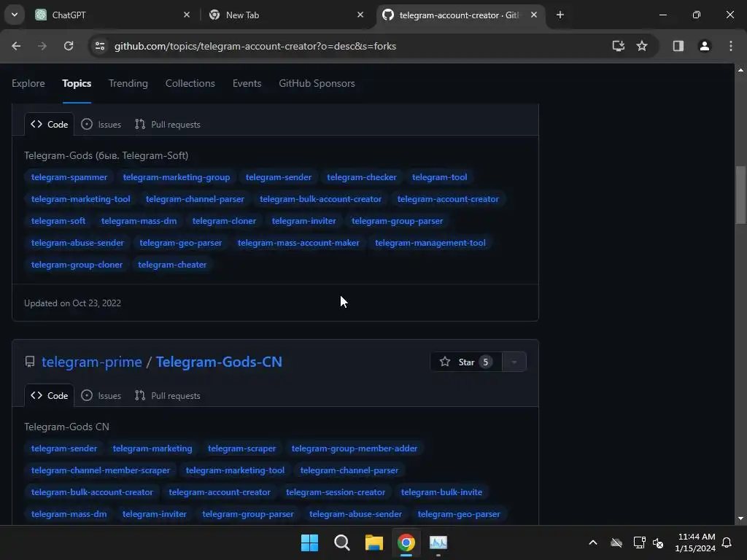The width and height of the screenshot is (747, 560).
Task: Open a new browser tab
Action: pos(560,15)
